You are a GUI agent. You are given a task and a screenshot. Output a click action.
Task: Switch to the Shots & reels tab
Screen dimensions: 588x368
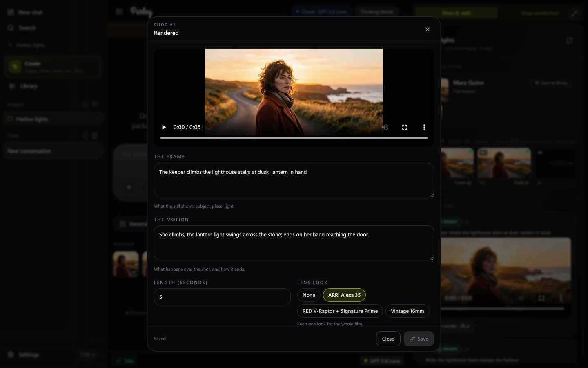pyautogui.click(x=456, y=13)
